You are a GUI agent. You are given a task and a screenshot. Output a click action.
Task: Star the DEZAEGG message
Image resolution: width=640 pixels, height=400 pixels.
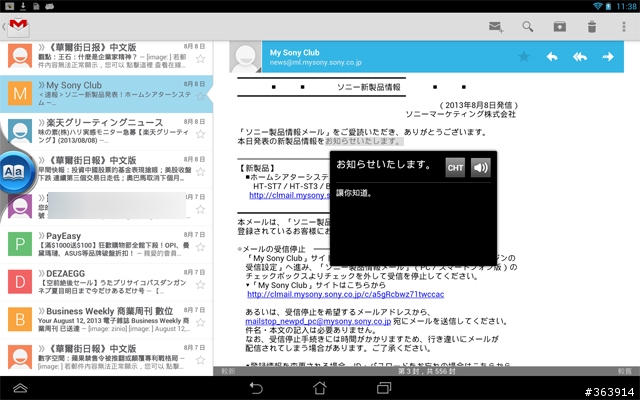(x=200, y=284)
